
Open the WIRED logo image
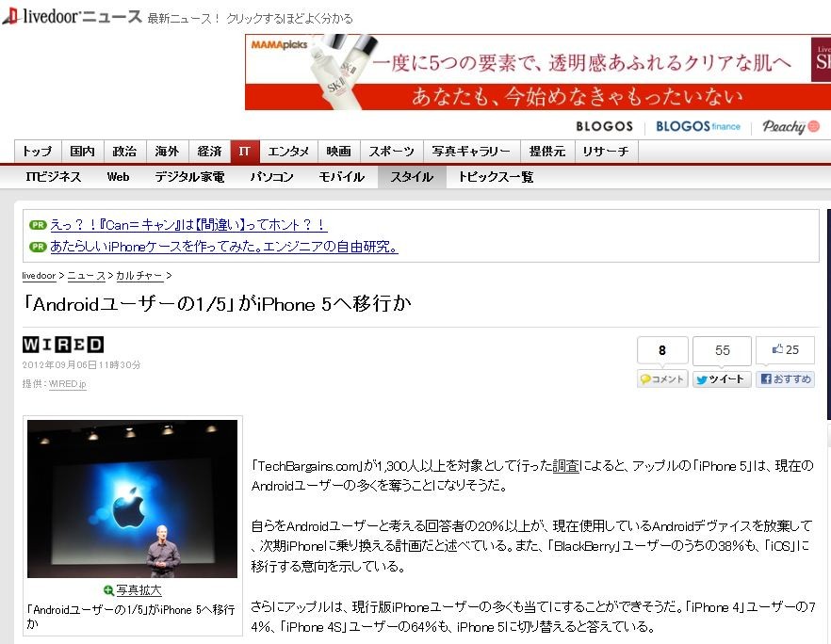pos(63,345)
